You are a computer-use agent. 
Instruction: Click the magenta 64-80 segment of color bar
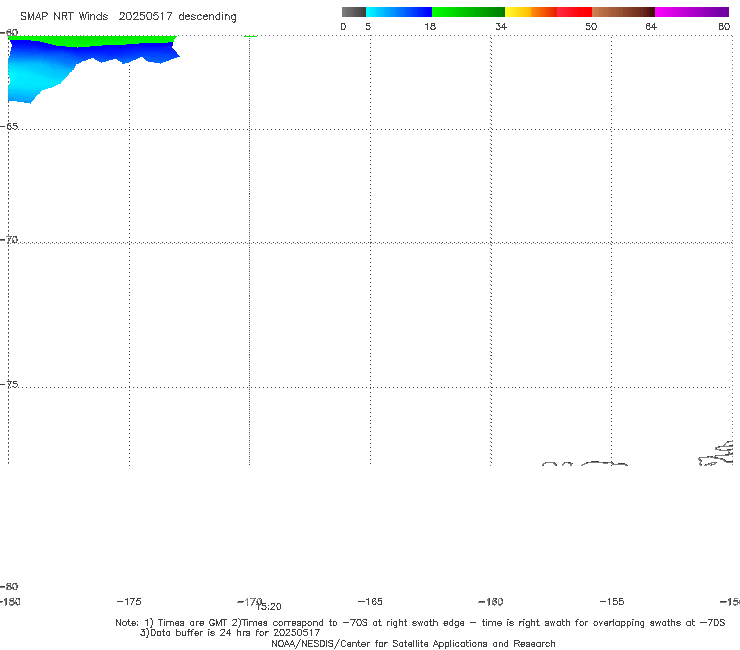click(x=692, y=12)
